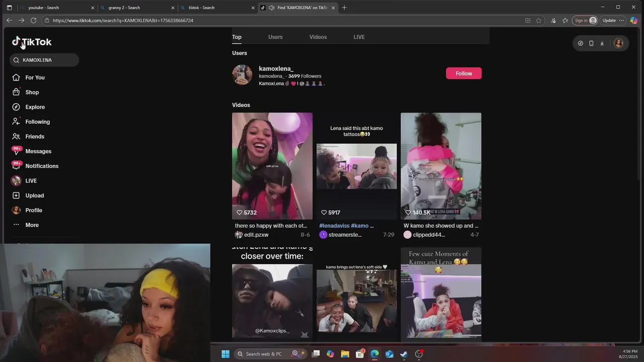Go forward in the browser
644x362 pixels.
click(x=21, y=20)
